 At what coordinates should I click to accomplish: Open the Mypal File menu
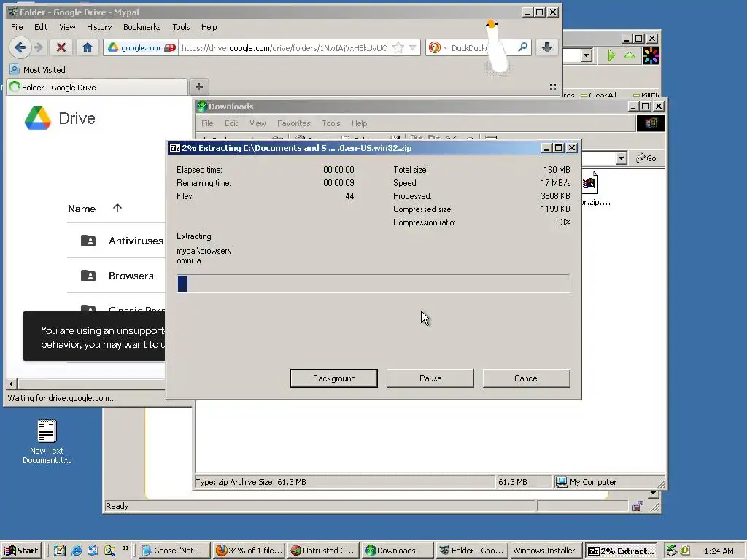(x=17, y=27)
